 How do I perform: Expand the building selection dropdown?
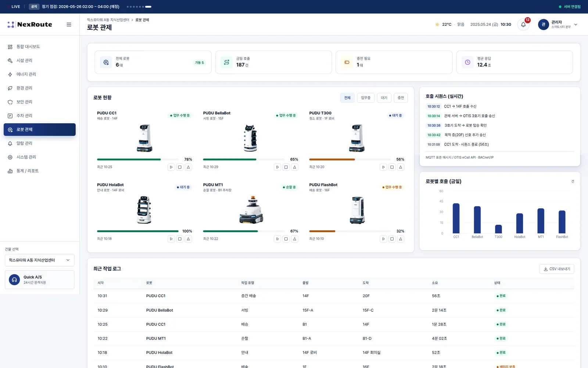pyautogui.click(x=39, y=260)
